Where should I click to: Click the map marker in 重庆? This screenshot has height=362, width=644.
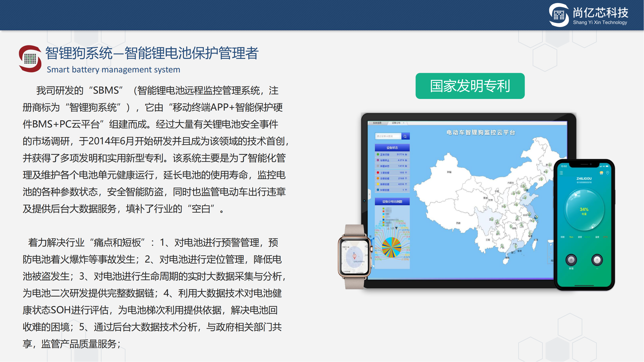pyautogui.click(x=497, y=221)
